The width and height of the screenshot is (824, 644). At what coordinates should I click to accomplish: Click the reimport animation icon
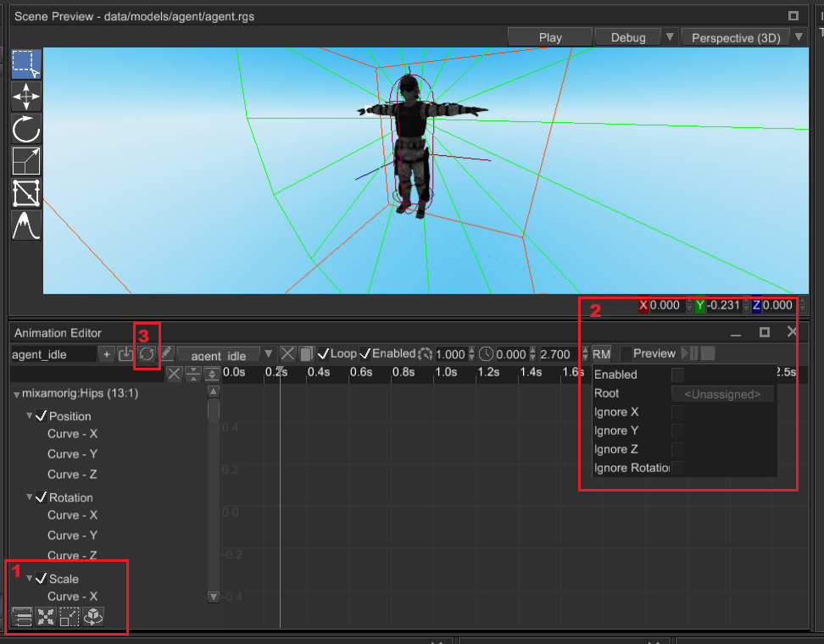click(x=146, y=354)
